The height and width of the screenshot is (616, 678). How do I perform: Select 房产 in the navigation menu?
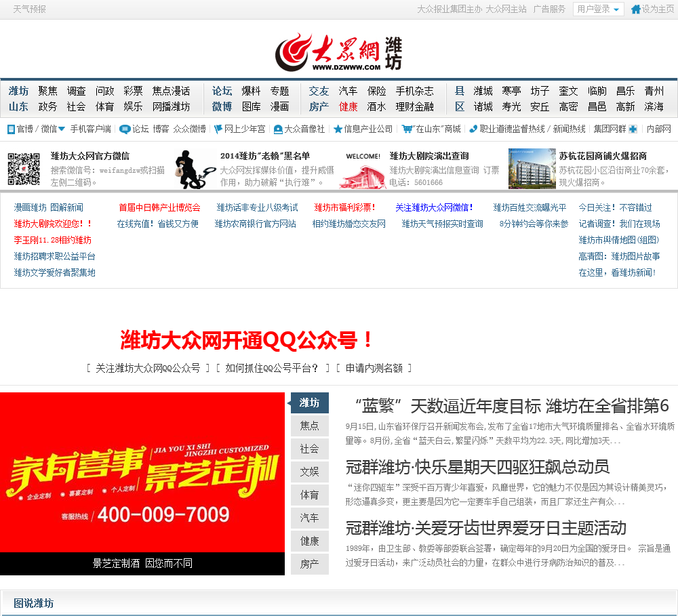click(319, 106)
